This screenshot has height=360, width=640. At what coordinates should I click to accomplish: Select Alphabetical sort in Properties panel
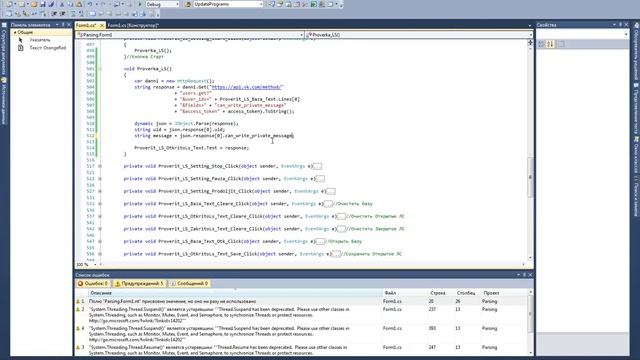[550, 44]
